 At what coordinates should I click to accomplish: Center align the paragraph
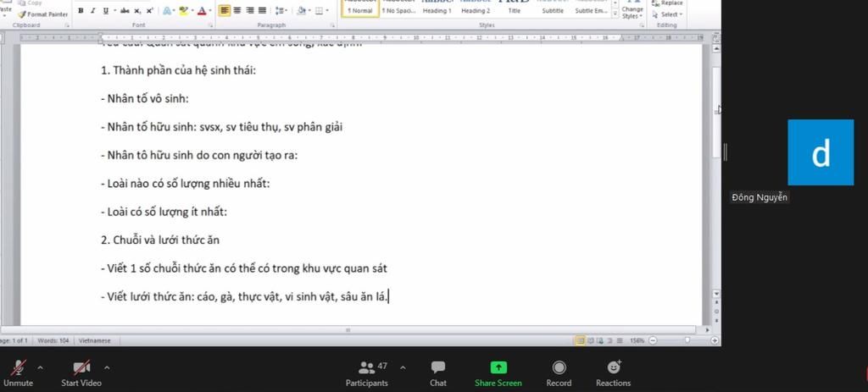coord(237,10)
